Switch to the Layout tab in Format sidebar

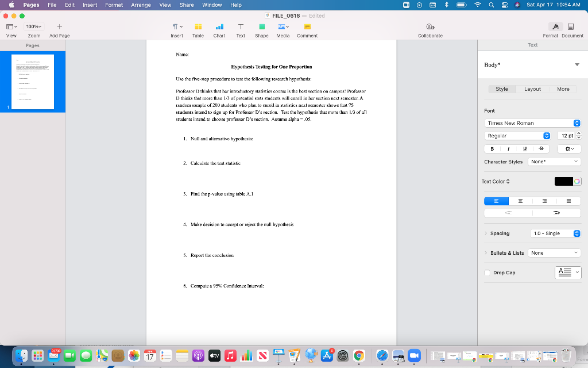(532, 89)
